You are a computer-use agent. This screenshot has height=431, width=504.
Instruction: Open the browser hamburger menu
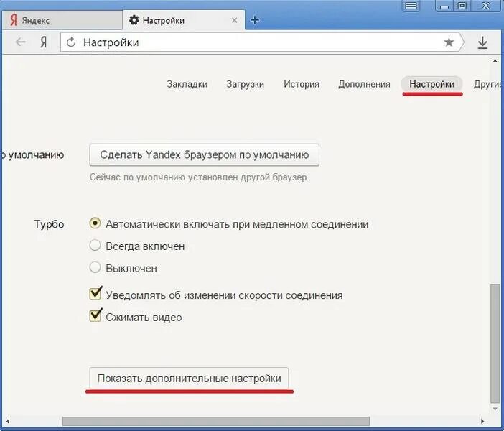coord(411,6)
